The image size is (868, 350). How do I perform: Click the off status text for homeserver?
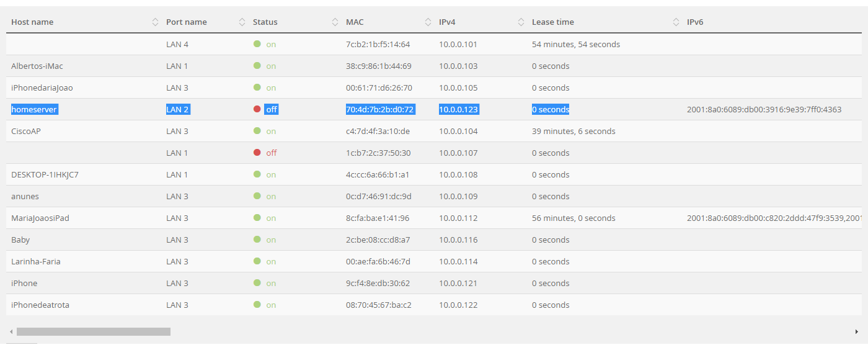pyautogui.click(x=272, y=109)
